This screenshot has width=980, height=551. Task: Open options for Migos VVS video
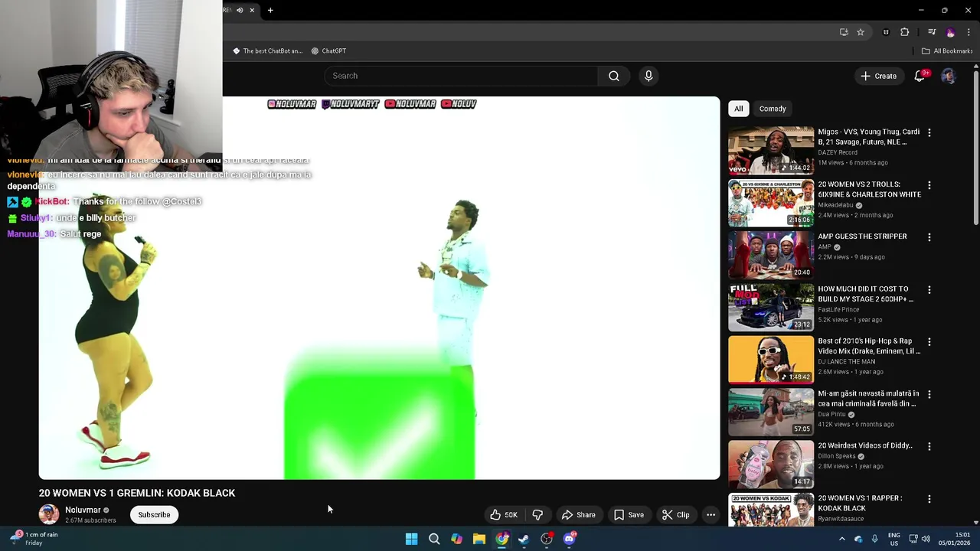point(929,132)
